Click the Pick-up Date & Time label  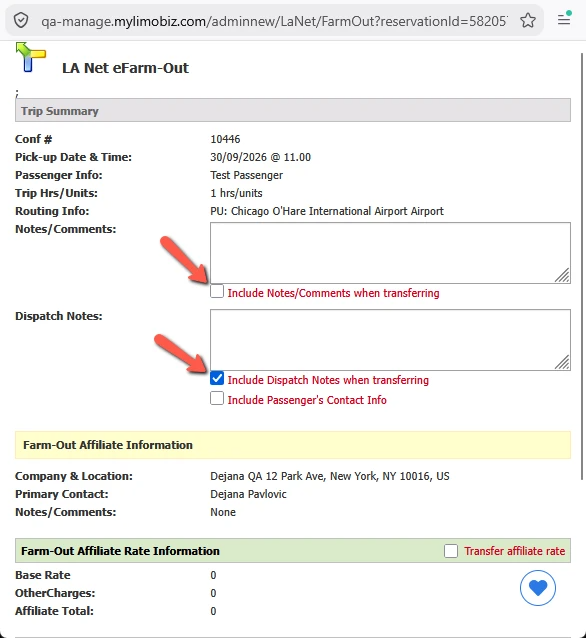[73, 157]
